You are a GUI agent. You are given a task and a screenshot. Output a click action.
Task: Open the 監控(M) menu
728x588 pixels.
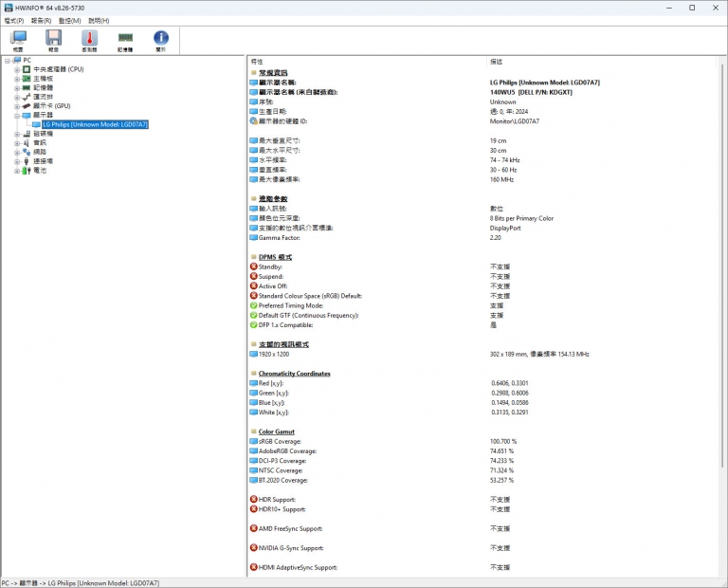click(69, 21)
